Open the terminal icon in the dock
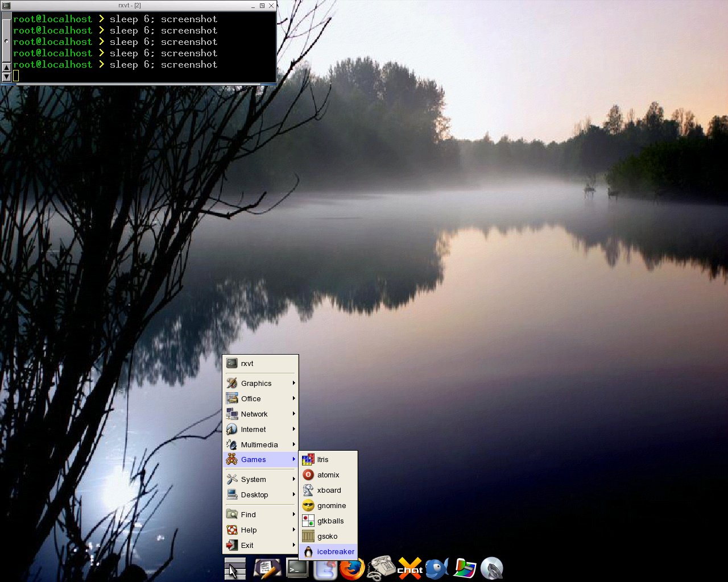 pyautogui.click(x=296, y=568)
